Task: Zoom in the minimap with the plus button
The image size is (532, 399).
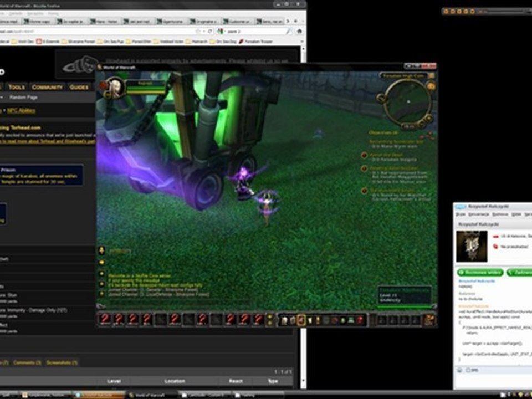Action: pos(428,119)
